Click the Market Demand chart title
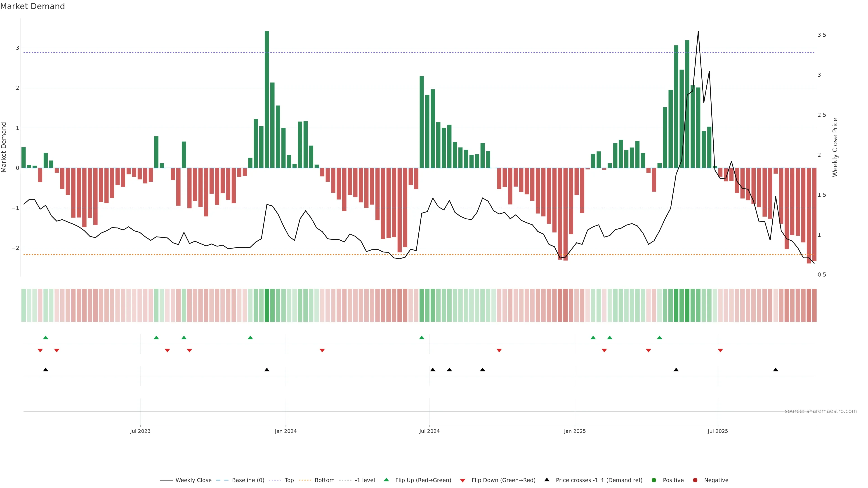This screenshot has width=868, height=488. (x=32, y=6)
